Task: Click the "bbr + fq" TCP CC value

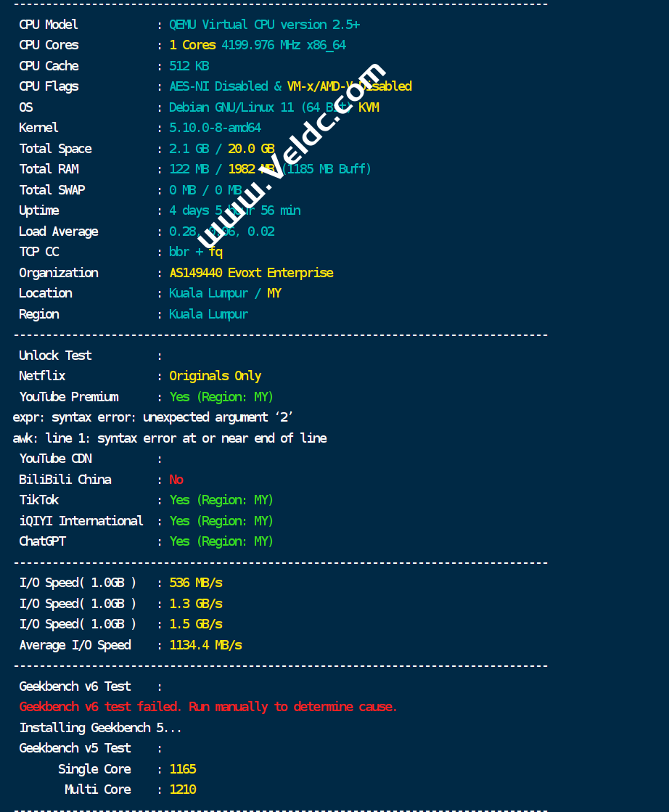Action: tap(196, 252)
